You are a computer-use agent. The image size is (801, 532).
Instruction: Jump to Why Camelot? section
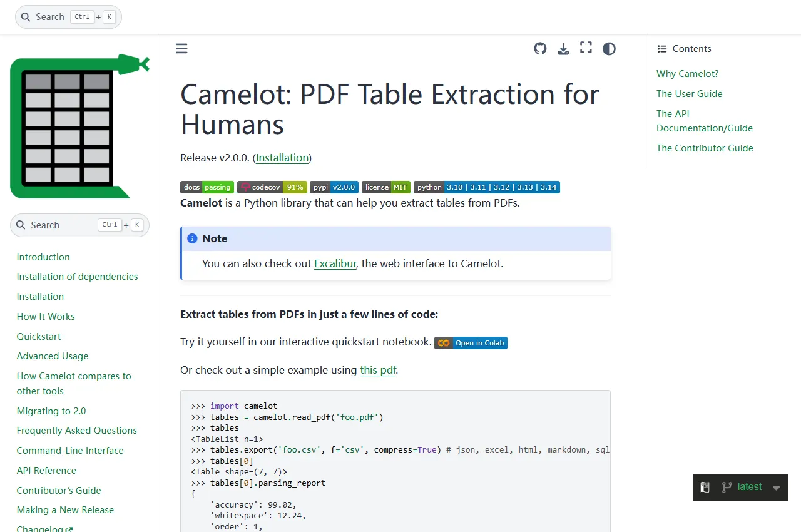point(687,74)
